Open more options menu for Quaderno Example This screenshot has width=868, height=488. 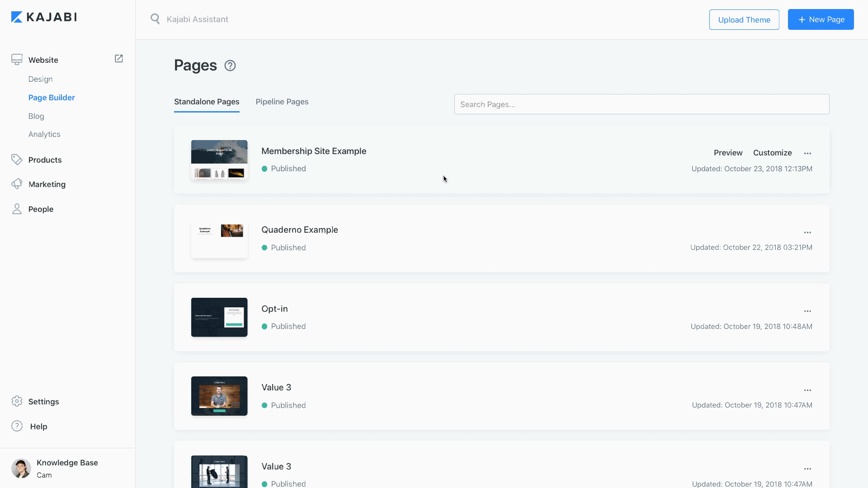tap(807, 232)
